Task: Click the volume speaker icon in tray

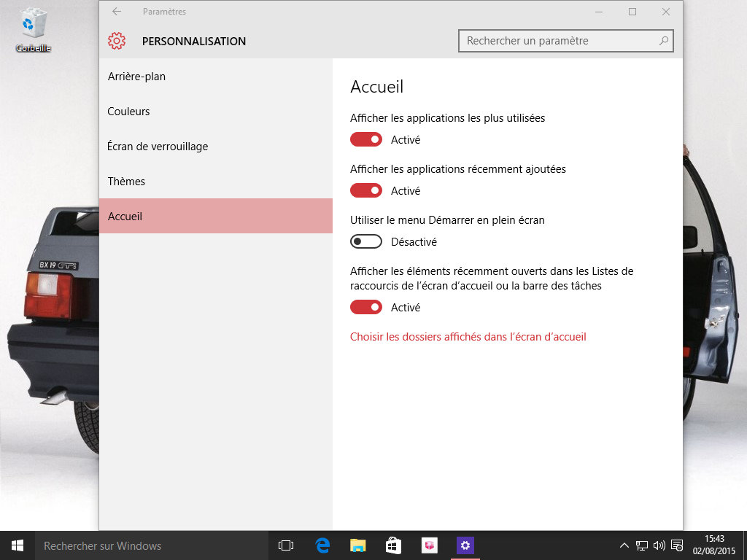Action: (659, 545)
